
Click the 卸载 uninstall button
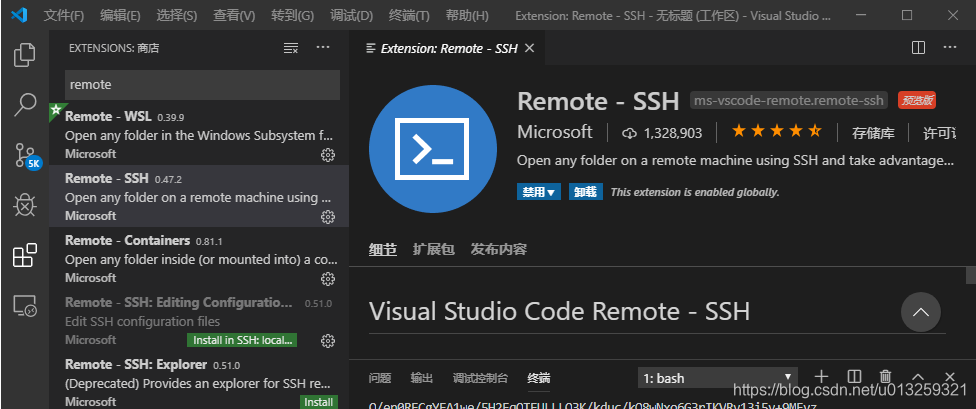pyautogui.click(x=586, y=192)
